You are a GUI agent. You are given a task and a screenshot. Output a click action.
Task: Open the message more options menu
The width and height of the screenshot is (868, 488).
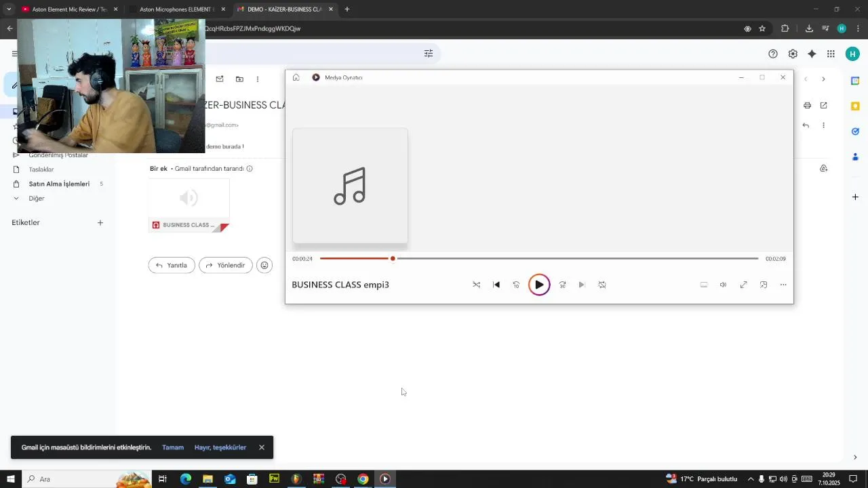(823, 125)
